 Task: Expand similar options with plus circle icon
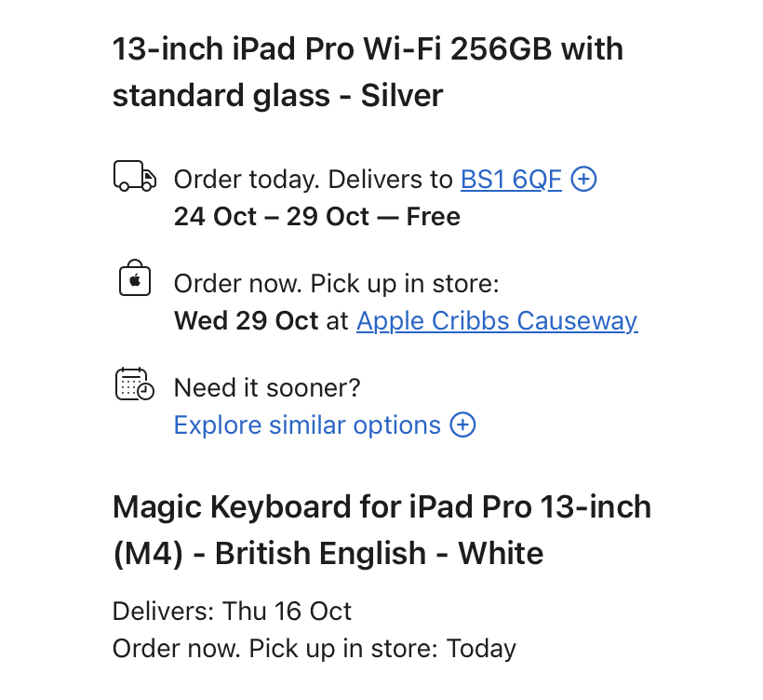point(462,425)
